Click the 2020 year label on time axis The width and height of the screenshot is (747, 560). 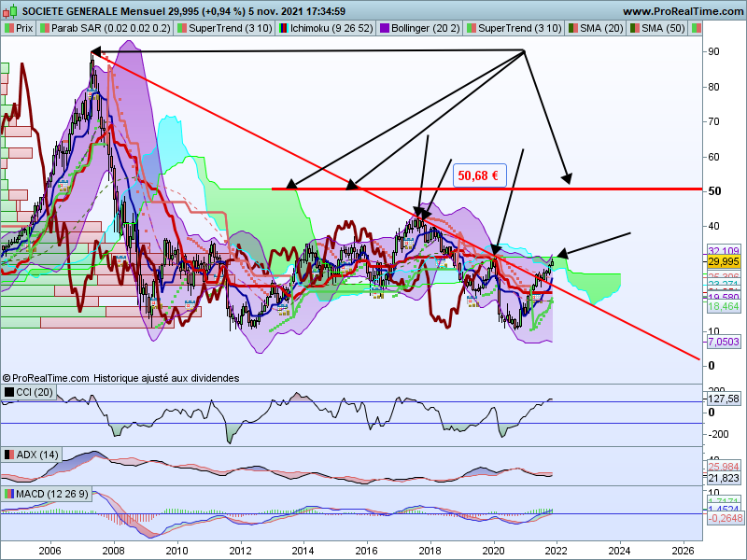click(493, 551)
